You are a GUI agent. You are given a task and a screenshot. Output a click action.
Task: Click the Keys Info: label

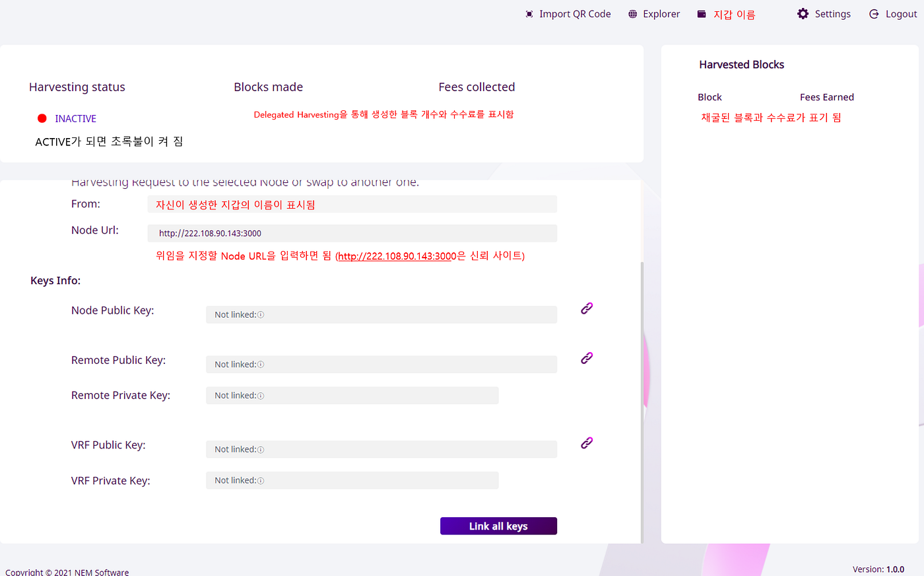(55, 281)
